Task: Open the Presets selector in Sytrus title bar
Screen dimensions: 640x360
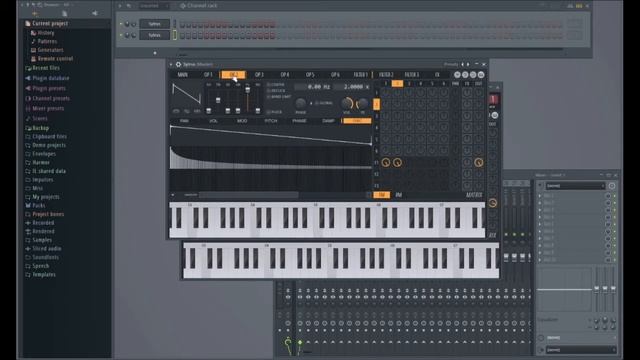Action: click(x=451, y=64)
